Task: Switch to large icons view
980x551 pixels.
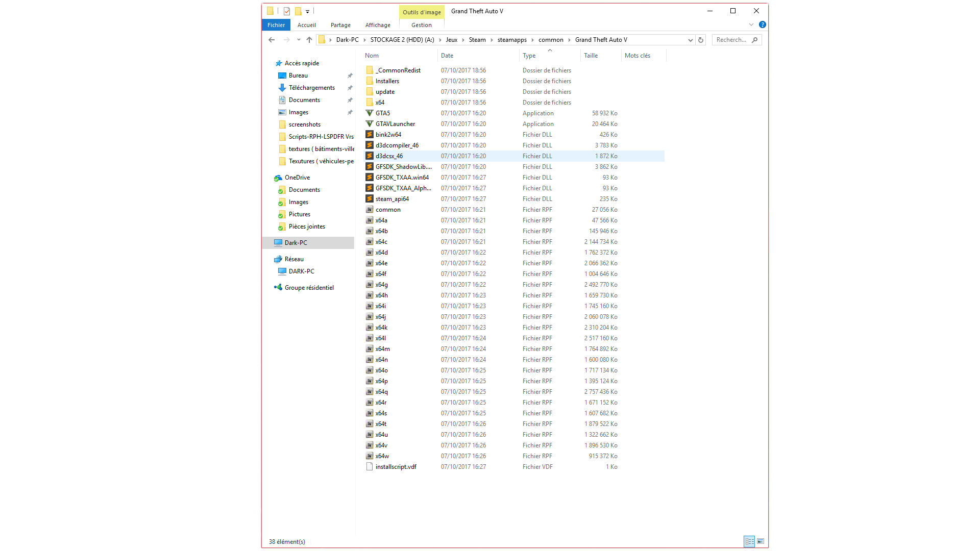Action: [761, 541]
